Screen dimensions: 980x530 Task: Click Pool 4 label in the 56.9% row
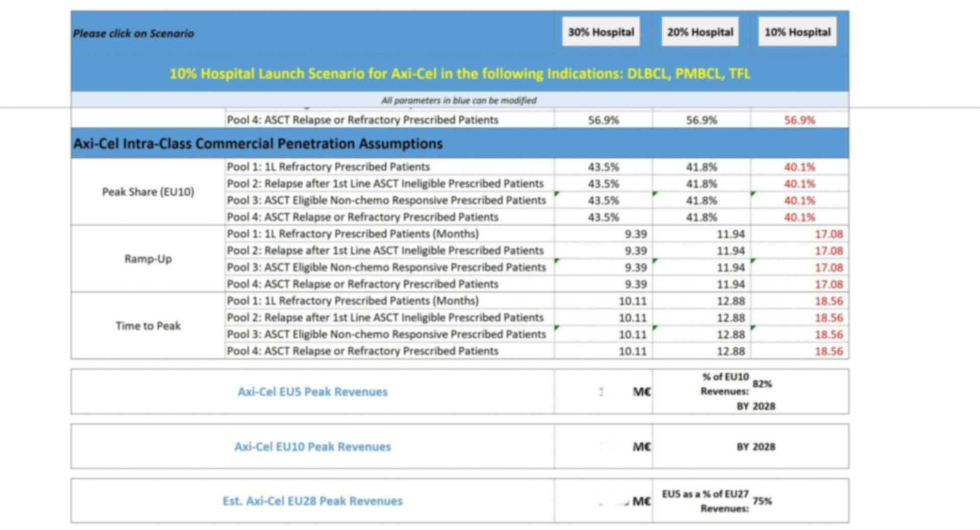[362, 120]
